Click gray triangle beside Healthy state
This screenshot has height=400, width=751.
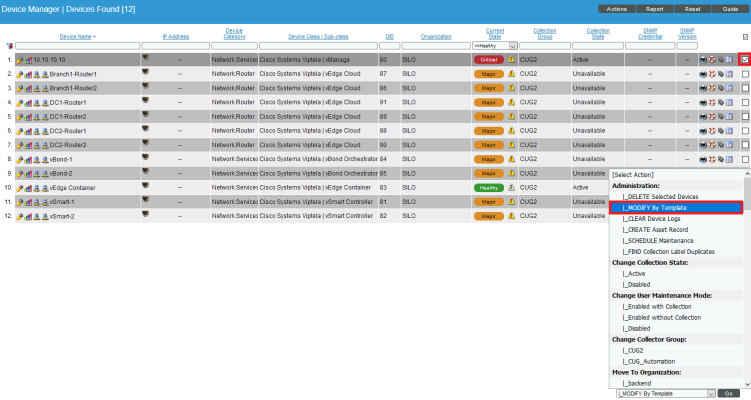(512, 187)
